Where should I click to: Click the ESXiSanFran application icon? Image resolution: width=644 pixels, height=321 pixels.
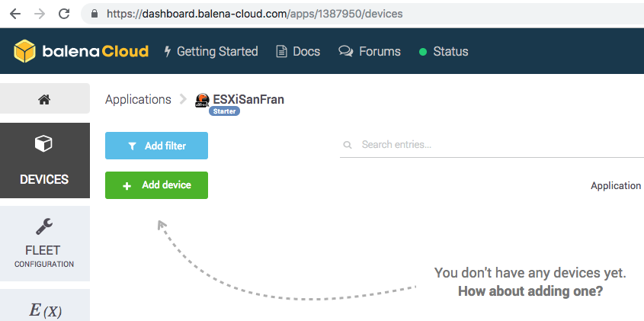click(x=202, y=100)
